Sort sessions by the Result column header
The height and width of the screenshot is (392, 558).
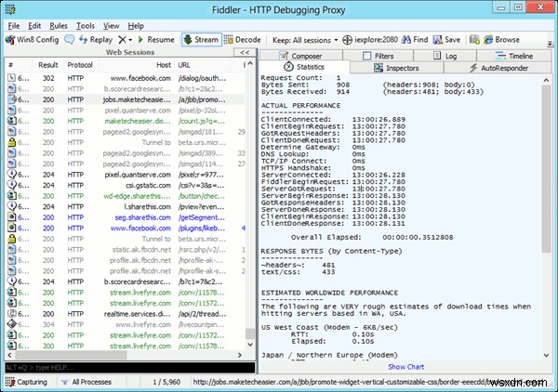(x=48, y=65)
